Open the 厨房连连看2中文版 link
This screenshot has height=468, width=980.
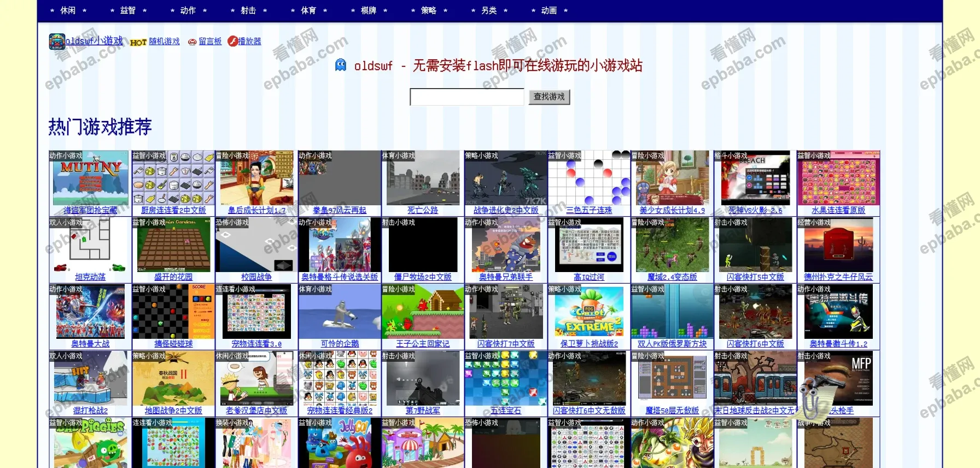tap(173, 210)
